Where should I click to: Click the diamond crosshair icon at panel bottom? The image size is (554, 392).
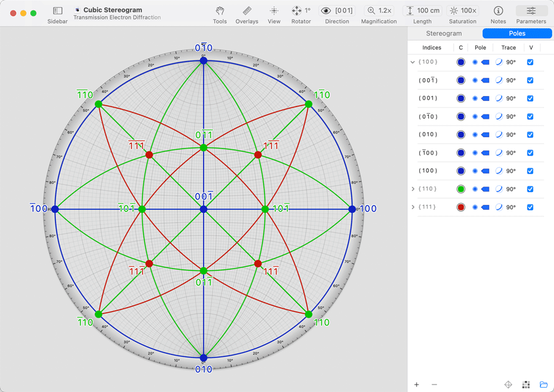[x=508, y=385]
